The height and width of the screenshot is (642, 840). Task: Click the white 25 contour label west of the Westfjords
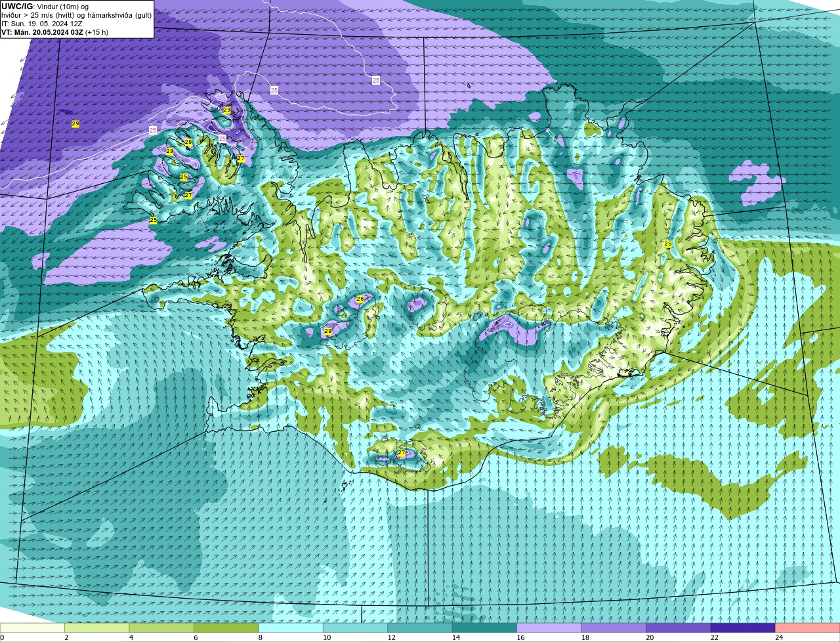coord(153,130)
